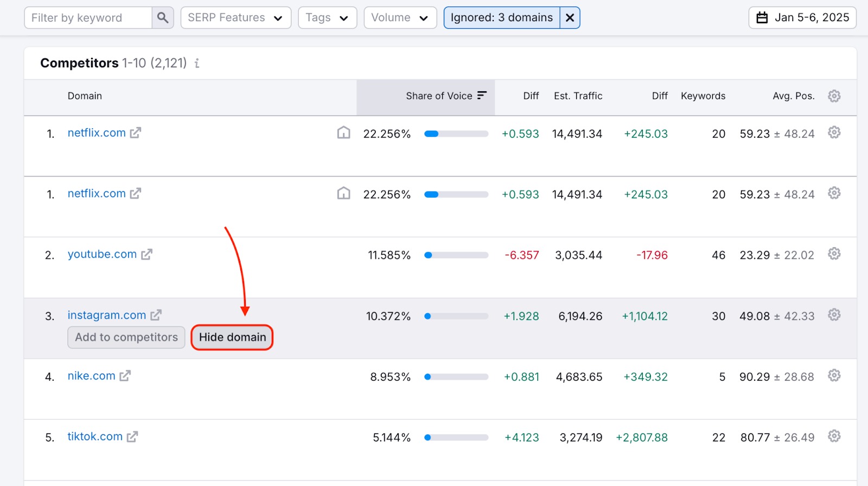The image size is (868, 486).
Task: Open external link icon next to youtube.com
Action: (146, 255)
